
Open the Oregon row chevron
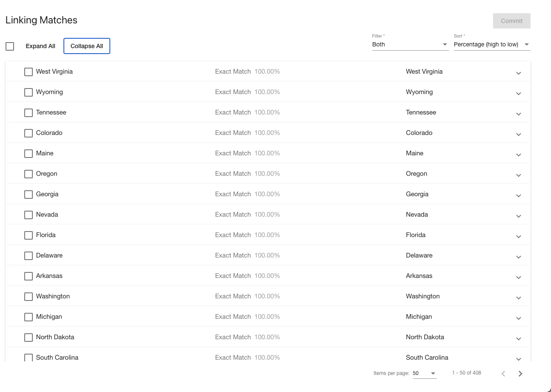coord(518,175)
